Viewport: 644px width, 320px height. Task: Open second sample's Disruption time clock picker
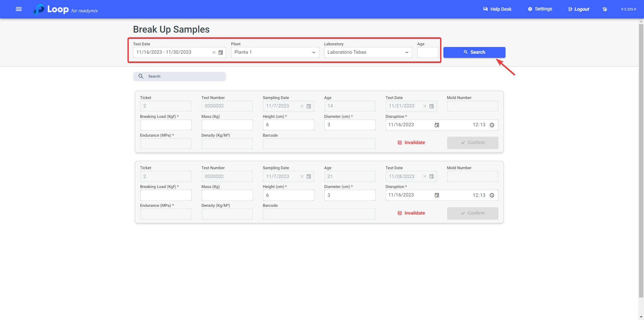pos(492,195)
